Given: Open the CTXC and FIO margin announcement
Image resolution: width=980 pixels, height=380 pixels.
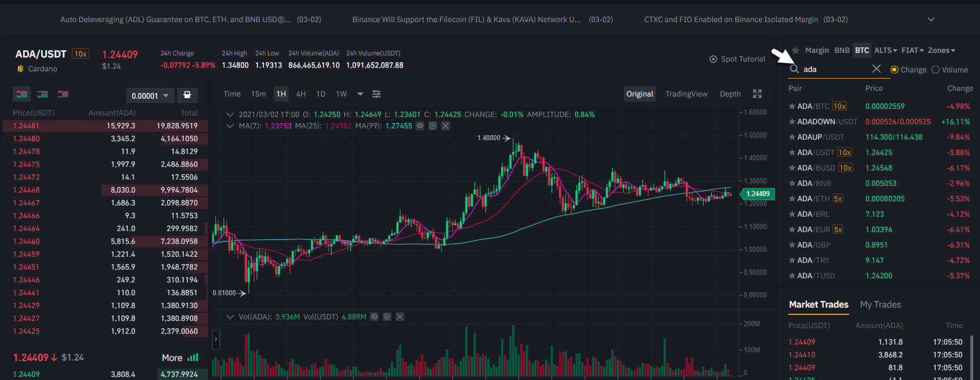Looking at the screenshot, I should click(746, 20).
